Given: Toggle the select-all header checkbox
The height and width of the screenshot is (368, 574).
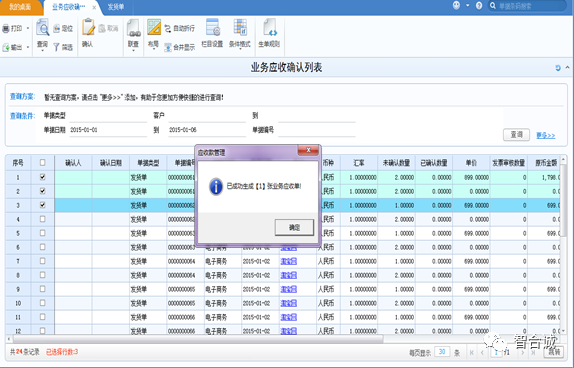Looking at the screenshot, I should point(42,163).
